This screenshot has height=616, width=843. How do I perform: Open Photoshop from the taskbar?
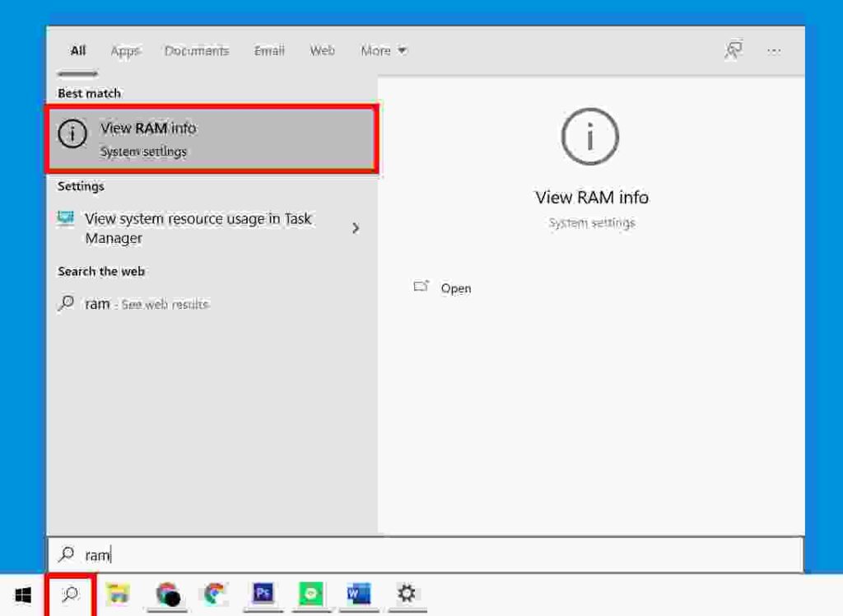point(263,594)
